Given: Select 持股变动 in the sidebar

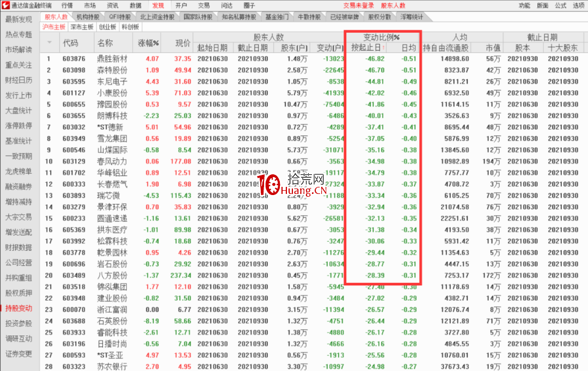Looking at the screenshot, I should pos(19,308).
